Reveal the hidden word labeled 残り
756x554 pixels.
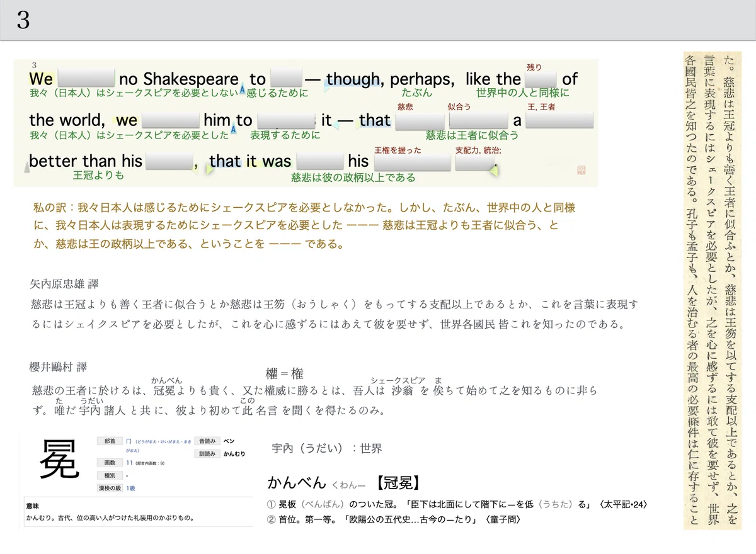[541, 79]
